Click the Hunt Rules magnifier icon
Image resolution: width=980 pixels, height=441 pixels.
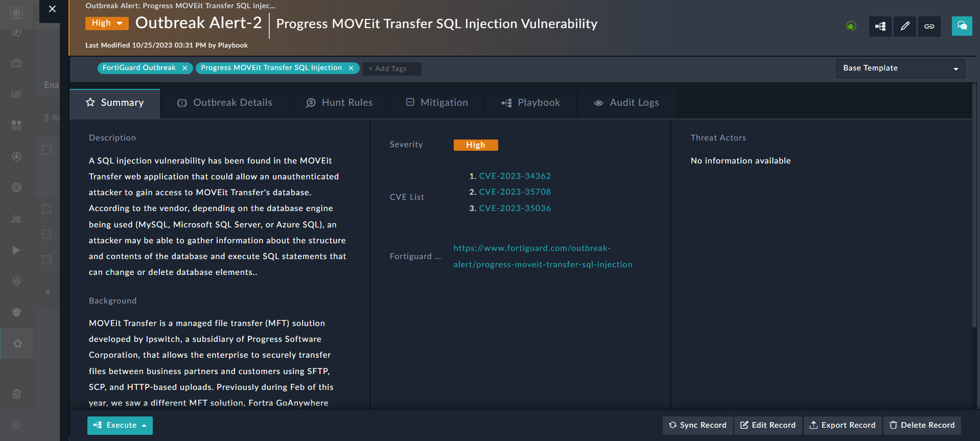311,103
